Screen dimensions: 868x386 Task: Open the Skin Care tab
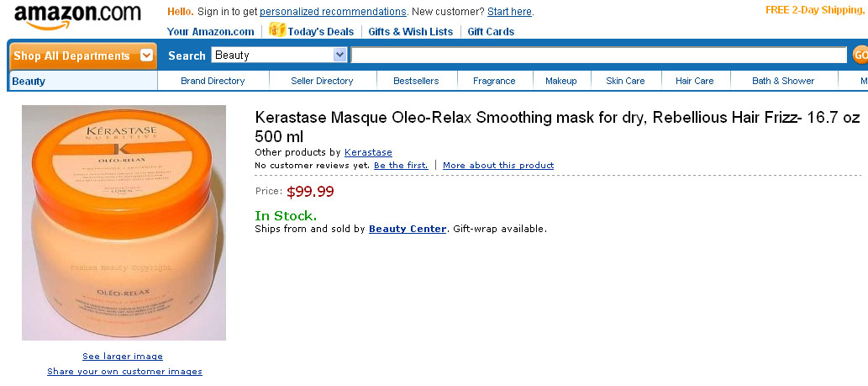pyautogui.click(x=625, y=81)
